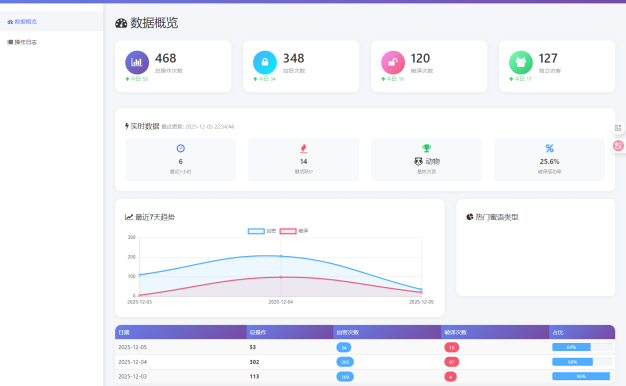Click the red badge showing 19
The image size is (626, 386).
[x=452, y=347]
